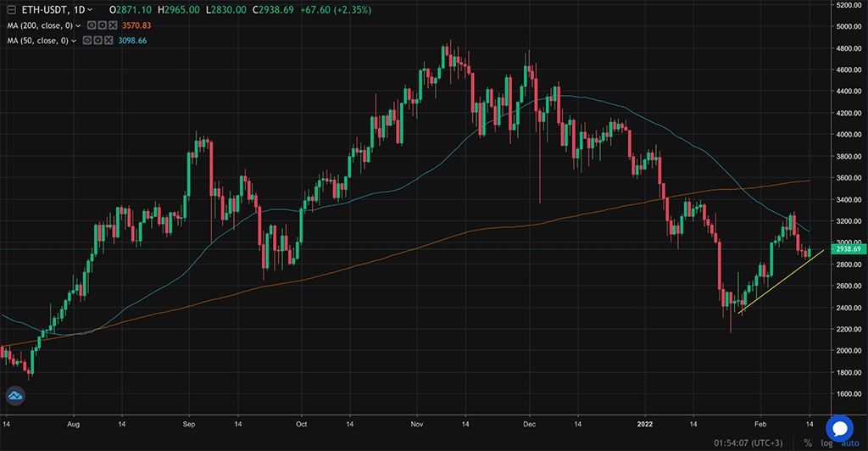
Task: Click the 5200.00 price axis label
Action: [849, 5]
